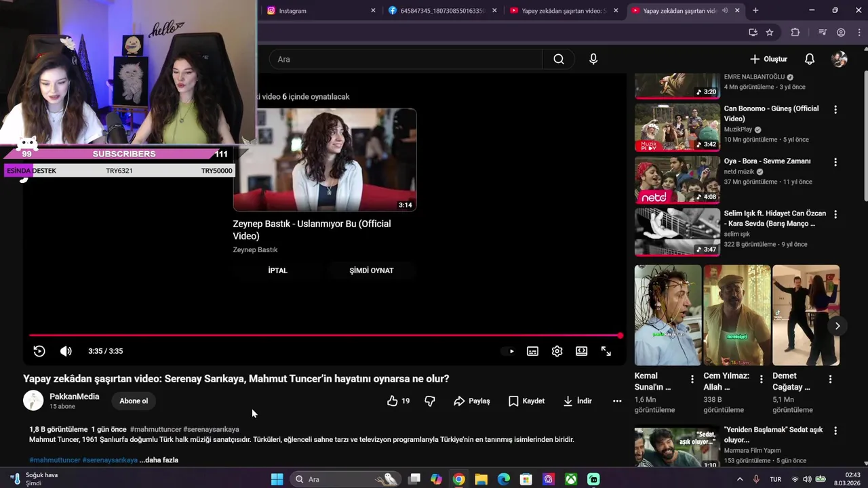
Task: Open the Windows Start menu
Action: pyautogui.click(x=277, y=479)
